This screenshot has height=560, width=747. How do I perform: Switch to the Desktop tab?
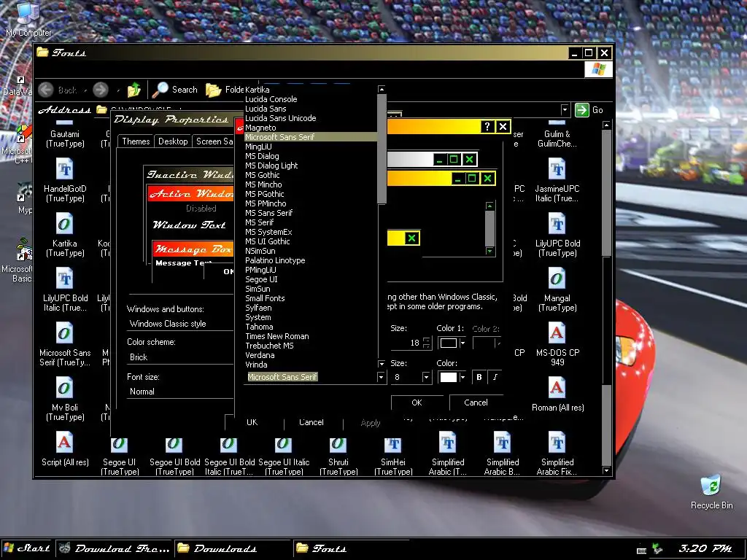coord(173,141)
